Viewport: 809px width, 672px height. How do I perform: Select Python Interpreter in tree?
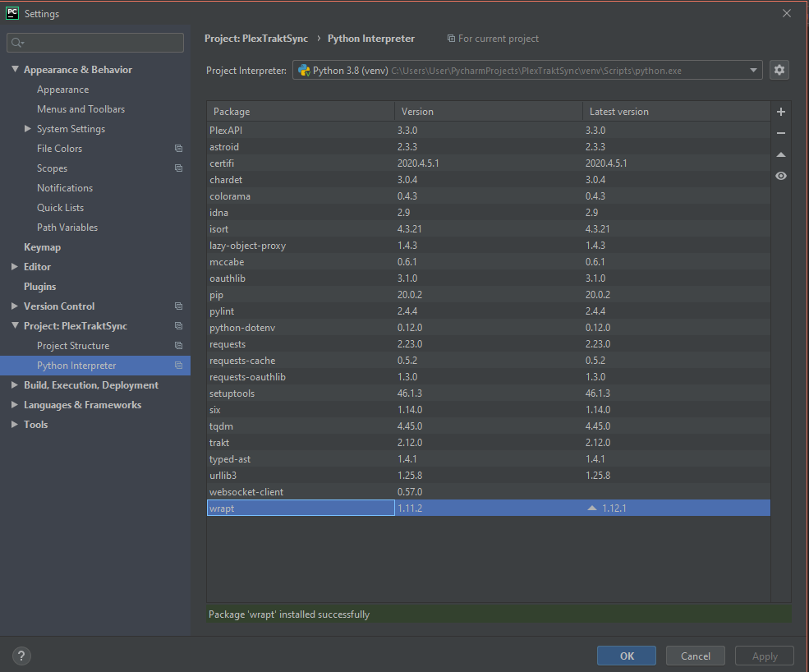[76, 366]
